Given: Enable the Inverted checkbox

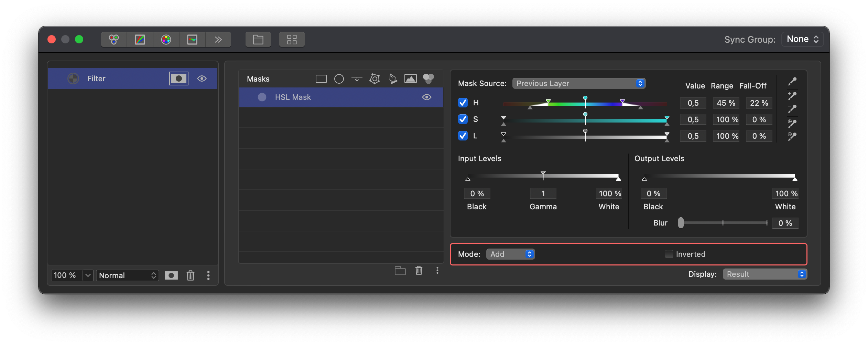Looking at the screenshot, I should tap(669, 254).
